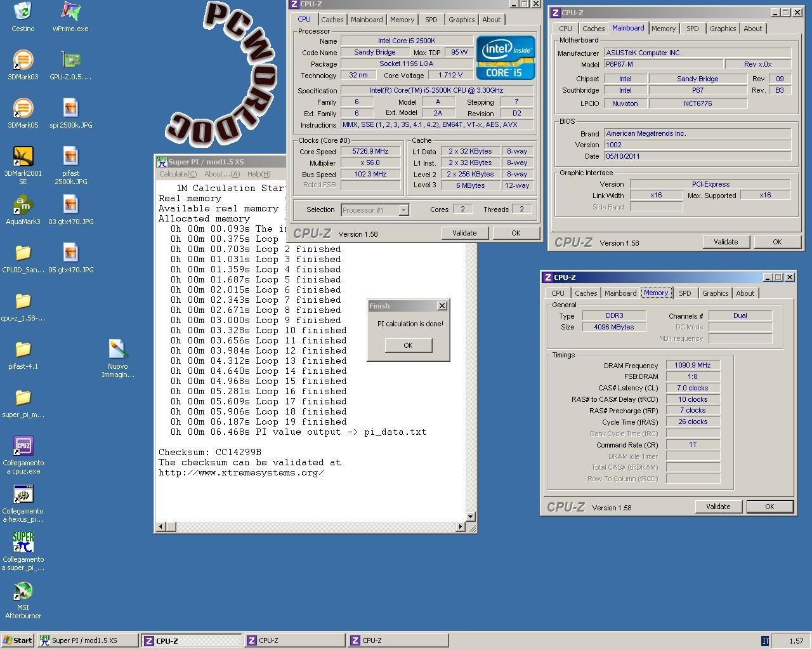Select SPD tab in Mainboard window
812x650 pixels.
pyautogui.click(x=693, y=29)
